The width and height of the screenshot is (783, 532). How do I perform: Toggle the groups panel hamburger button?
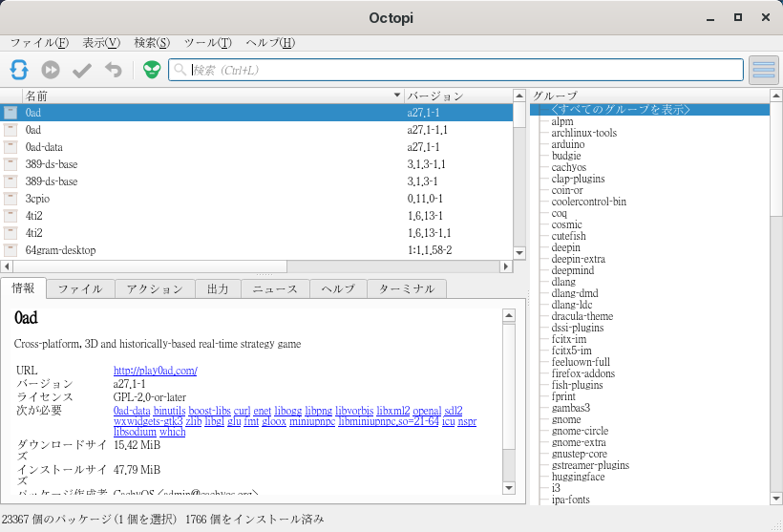click(764, 70)
